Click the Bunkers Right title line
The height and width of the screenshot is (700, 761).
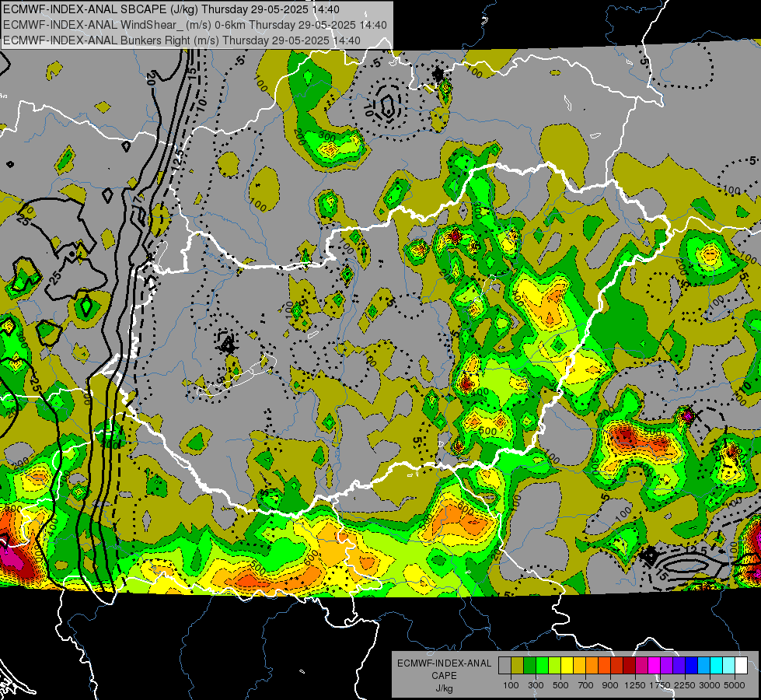click(182, 40)
